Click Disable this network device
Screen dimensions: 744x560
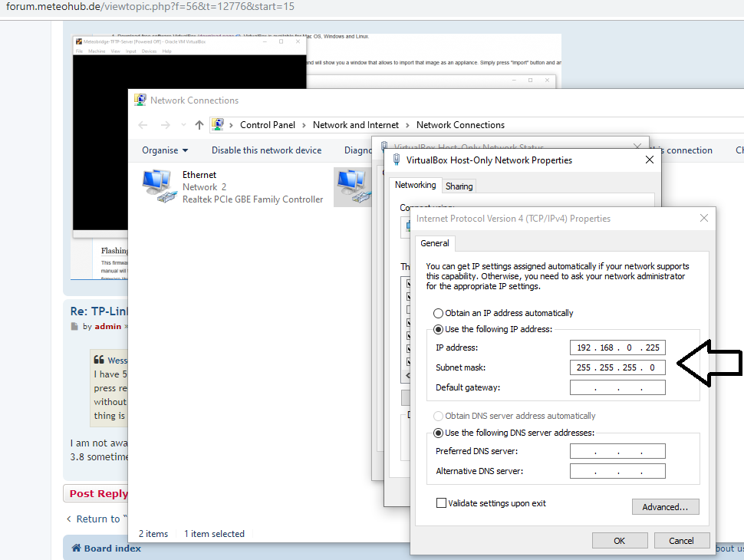[x=266, y=150]
